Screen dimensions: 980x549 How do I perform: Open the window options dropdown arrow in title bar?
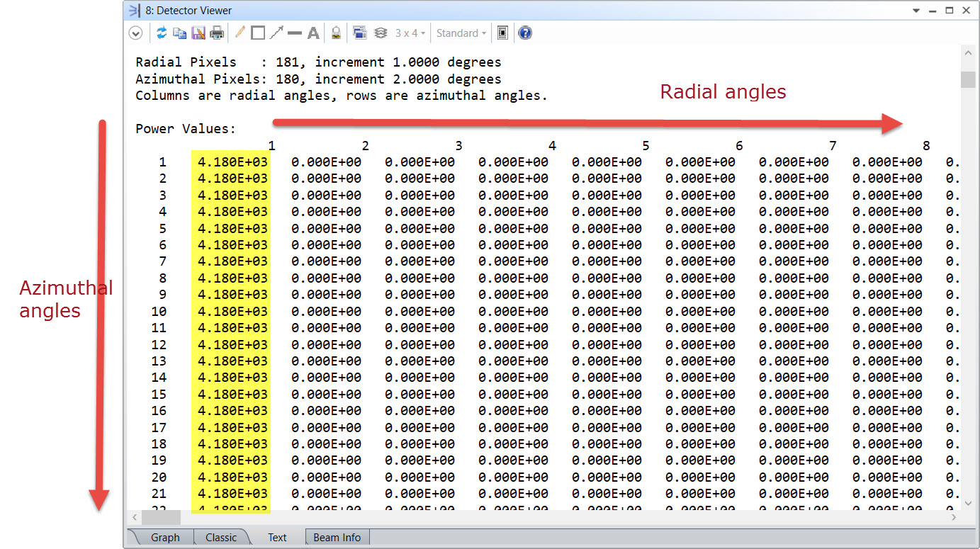point(916,11)
